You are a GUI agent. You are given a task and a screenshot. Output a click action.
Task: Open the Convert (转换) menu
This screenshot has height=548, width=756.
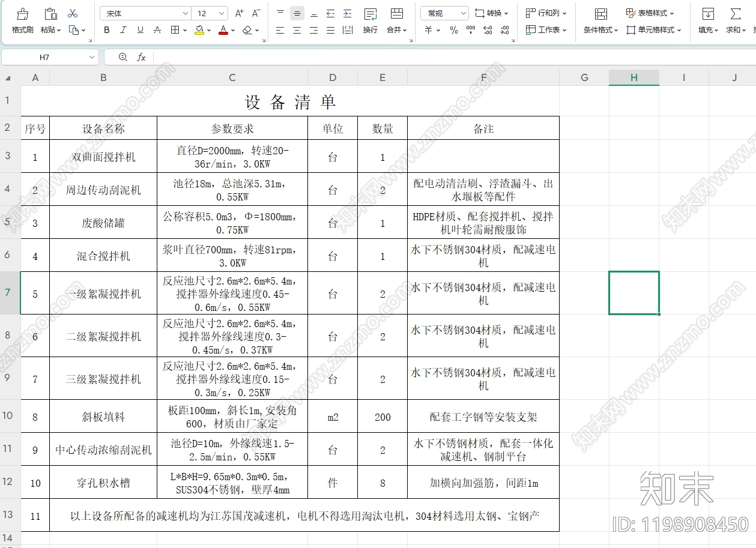click(492, 13)
